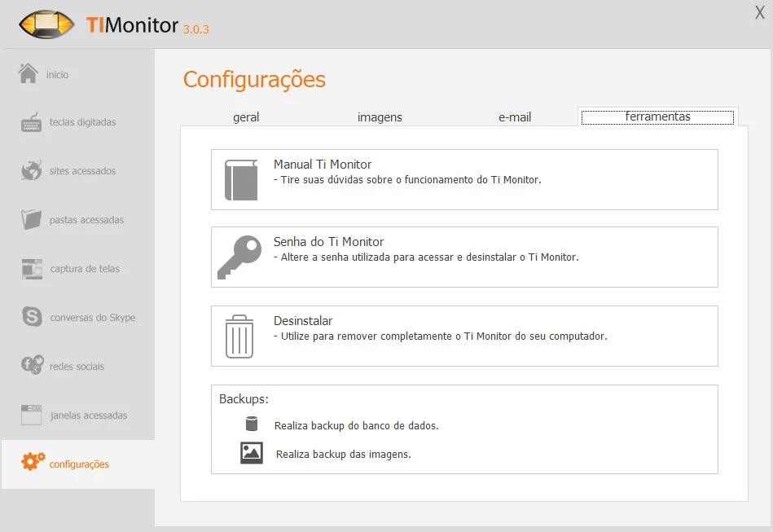Switch to the e-mail tab
773x532 pixels.
point(515,117)
